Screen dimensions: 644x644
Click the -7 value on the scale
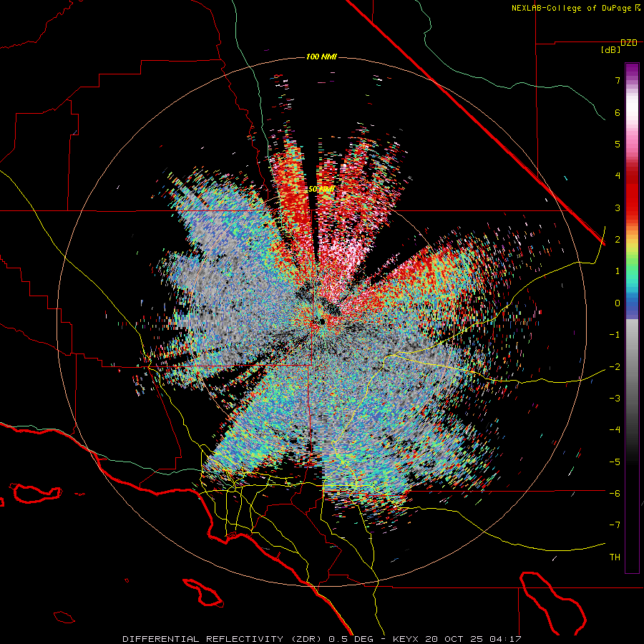coord(615,525)
